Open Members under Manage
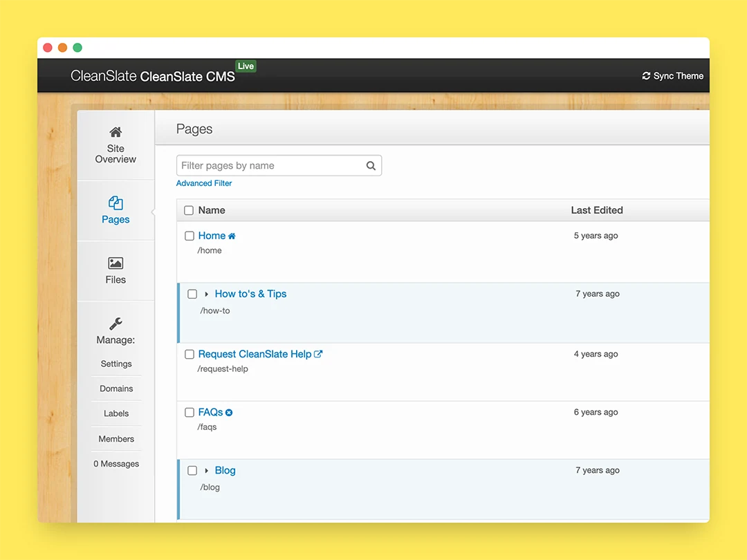Image resolution: width=747 pixels, height=560 pixels. [x=116, y=438]
